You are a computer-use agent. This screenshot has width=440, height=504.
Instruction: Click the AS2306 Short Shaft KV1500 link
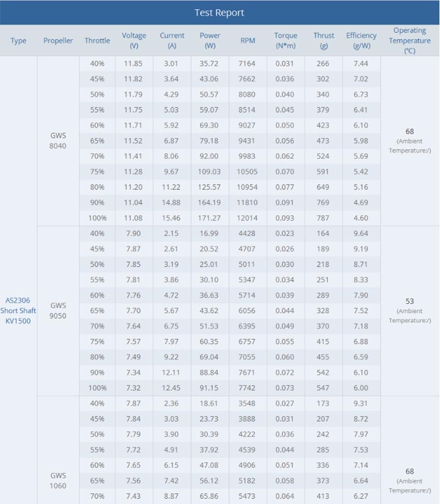point(18,310)
